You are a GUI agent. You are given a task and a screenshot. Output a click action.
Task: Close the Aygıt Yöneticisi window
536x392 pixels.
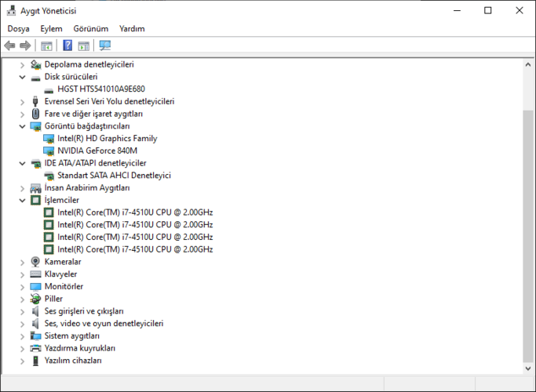520,11
